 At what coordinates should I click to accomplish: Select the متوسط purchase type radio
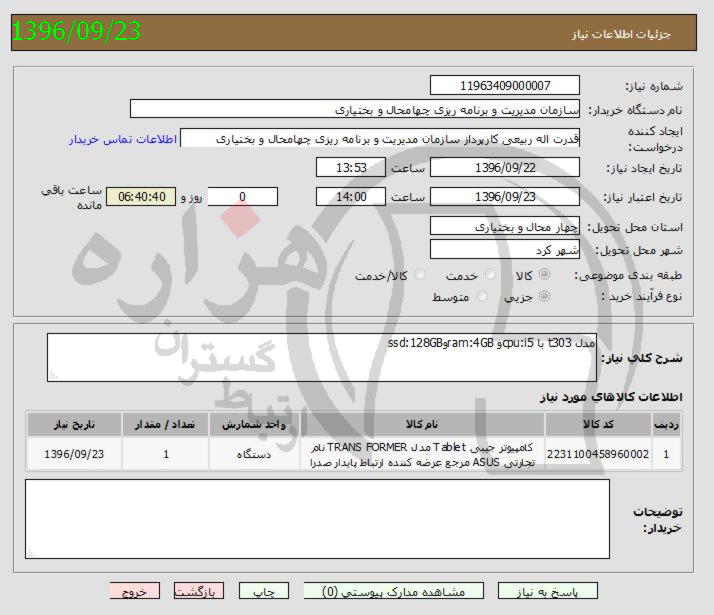(x=482, y=296)
